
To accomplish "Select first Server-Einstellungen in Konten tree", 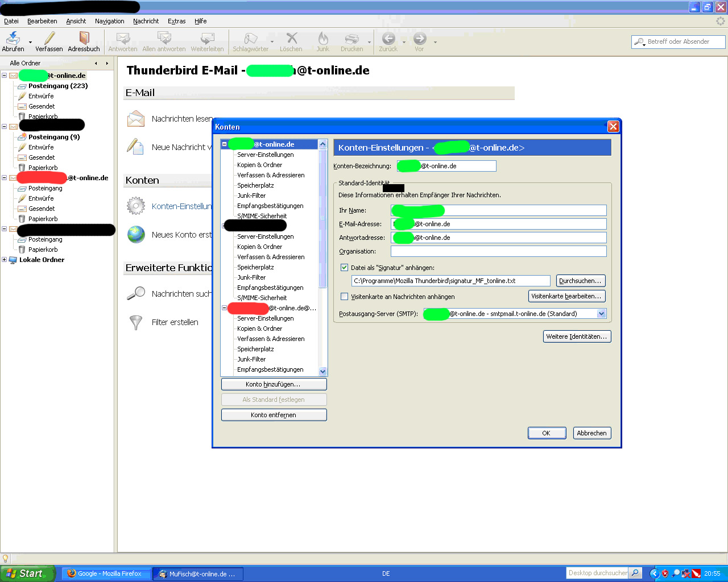I will click(x=266, y=155).
